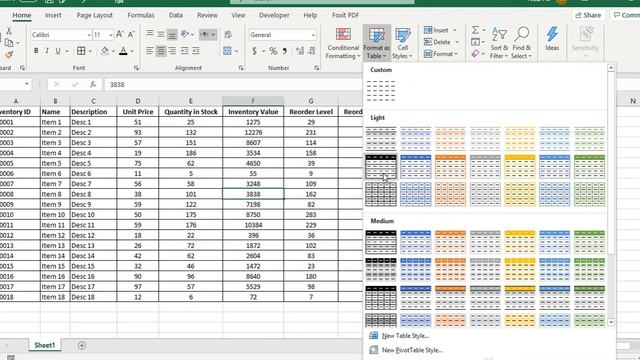Image resolution: width=640 pixels, height=360 pixels.
Task: Click the Insert Function fx icon
Action: [x=93, y=84]
